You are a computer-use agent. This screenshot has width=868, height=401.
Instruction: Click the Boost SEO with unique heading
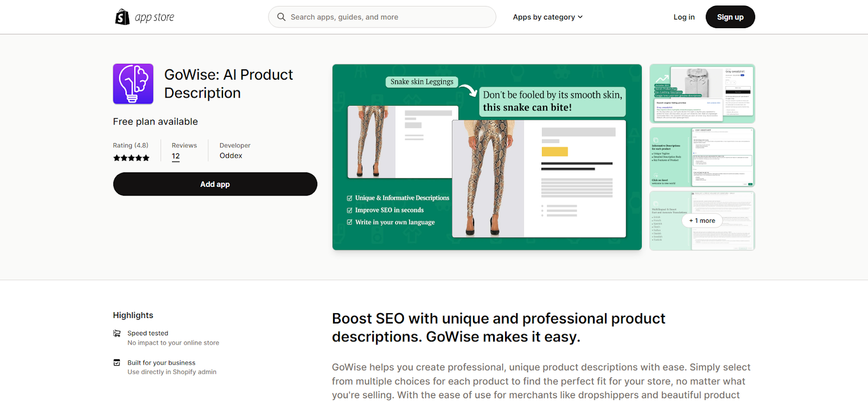[x=499, y=327]
